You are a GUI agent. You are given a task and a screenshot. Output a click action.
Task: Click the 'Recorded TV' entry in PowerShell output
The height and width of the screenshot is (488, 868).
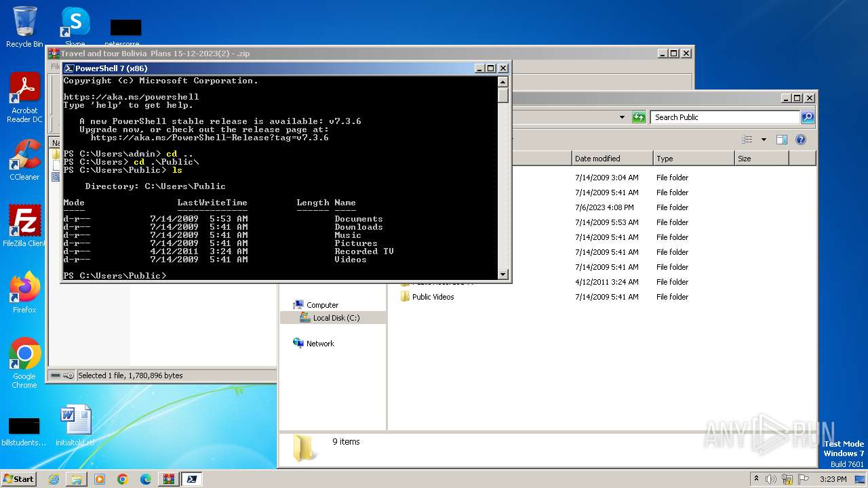click(363, 251)
